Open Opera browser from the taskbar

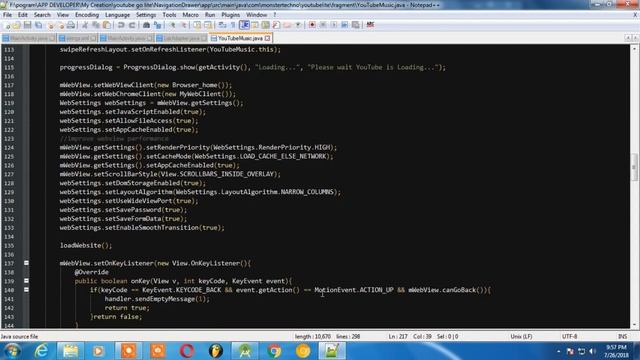tap(187, 351)
